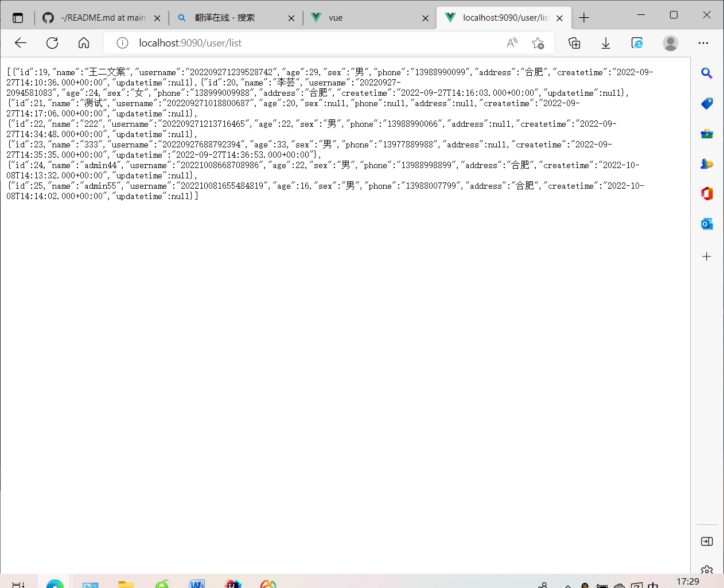The width and height of the screenshot is (724, 588).
Task: Click the name value "admin44"
Action: coord(100,165)
